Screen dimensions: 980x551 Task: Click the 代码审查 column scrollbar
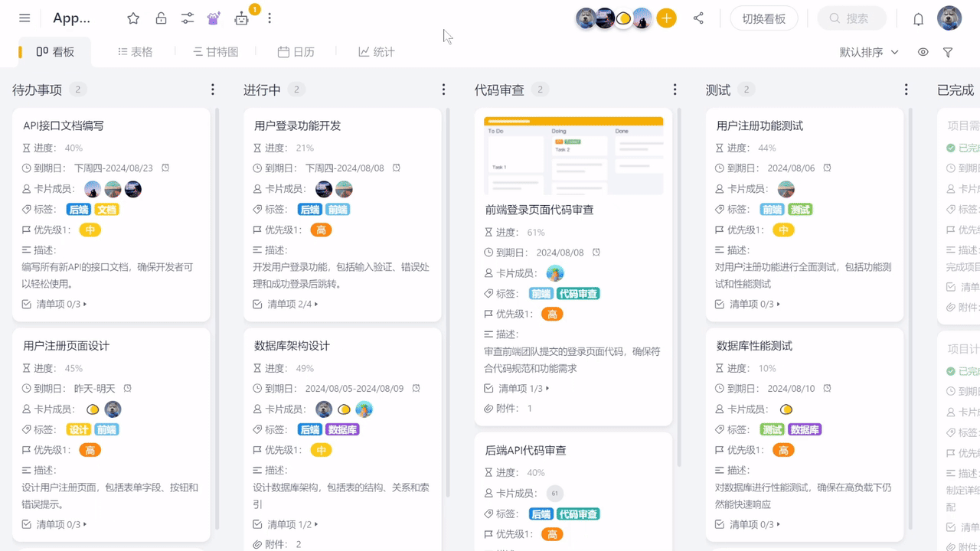pyautogui.click(x=680, y=286)
